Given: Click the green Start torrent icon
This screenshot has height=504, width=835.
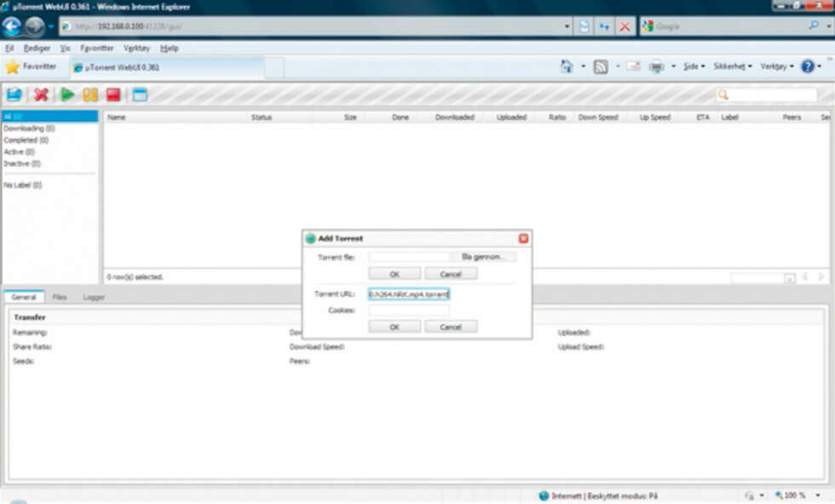Looking at the screenshot, I should click(x=67, y=94).
